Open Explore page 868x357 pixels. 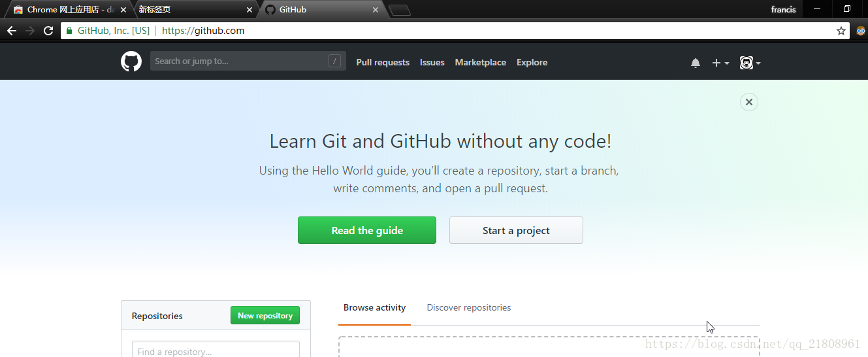click(532, 62)
